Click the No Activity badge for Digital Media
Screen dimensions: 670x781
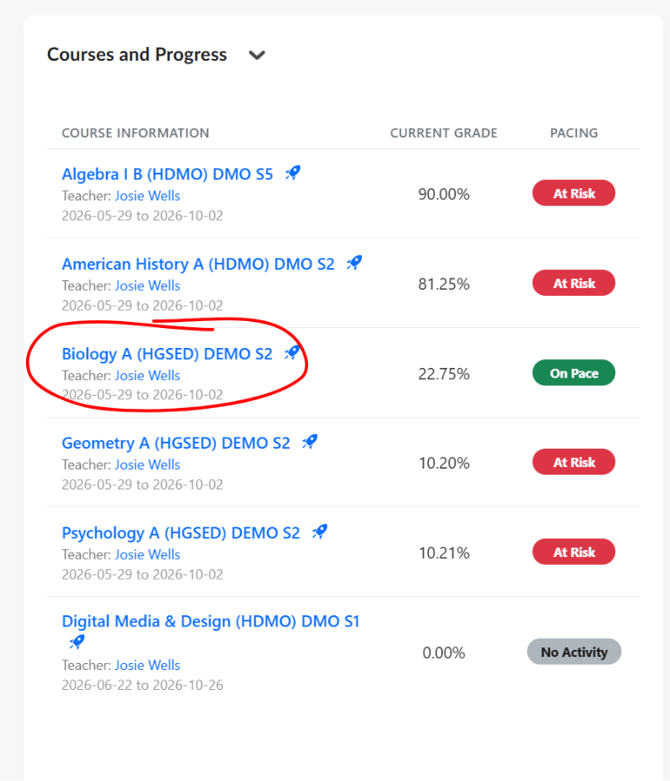[x=574, y=652]
